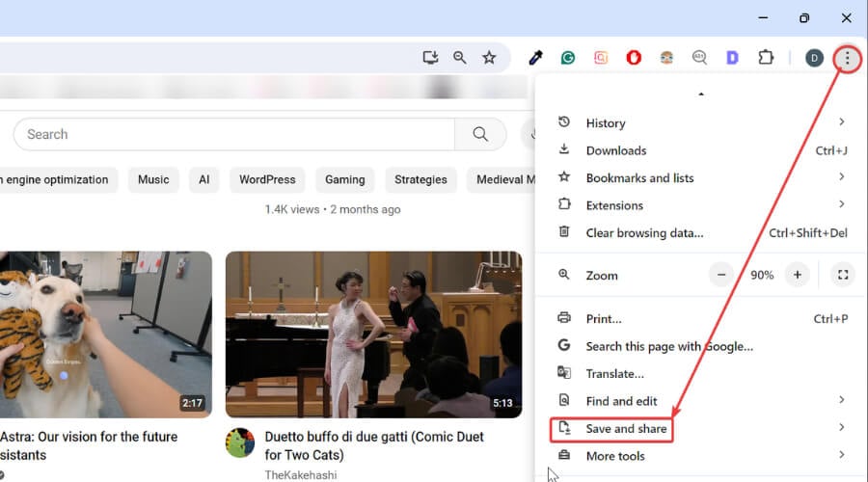Click the YouTube Search input field

click(x=234, y=134)
